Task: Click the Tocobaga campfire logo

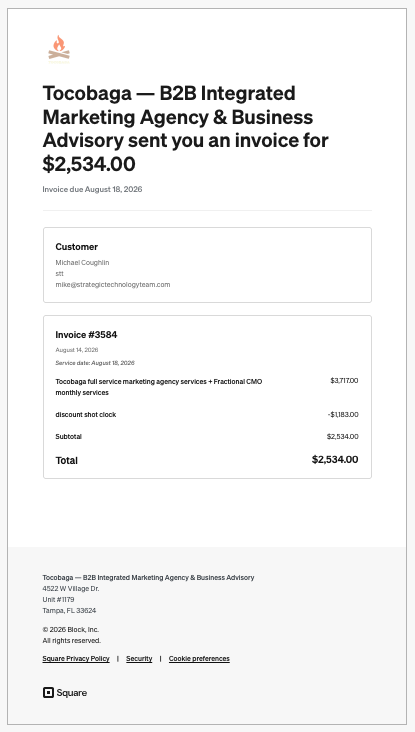Action: point(59,49)
